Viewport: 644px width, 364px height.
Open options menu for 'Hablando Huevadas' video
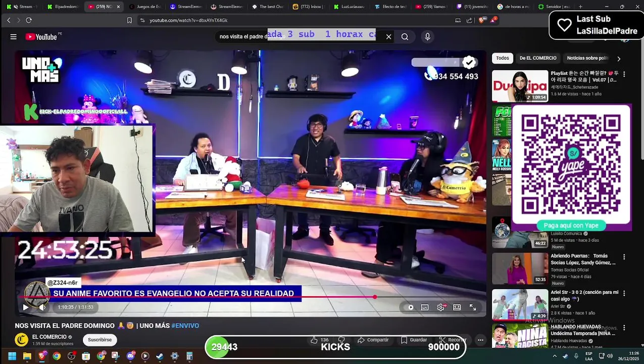point(624,329)
